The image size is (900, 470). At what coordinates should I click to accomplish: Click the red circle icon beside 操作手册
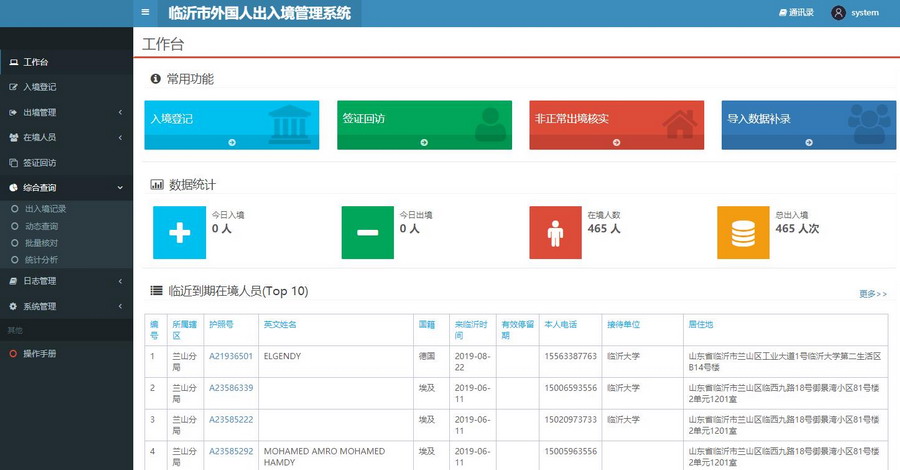pos(13,354)
